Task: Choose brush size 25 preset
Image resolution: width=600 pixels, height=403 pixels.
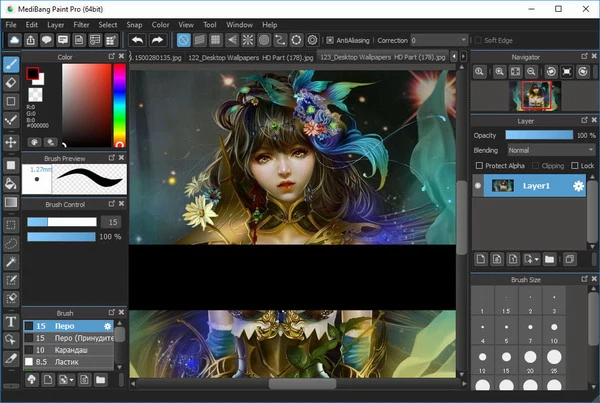Action: click(x=554, y=361)
